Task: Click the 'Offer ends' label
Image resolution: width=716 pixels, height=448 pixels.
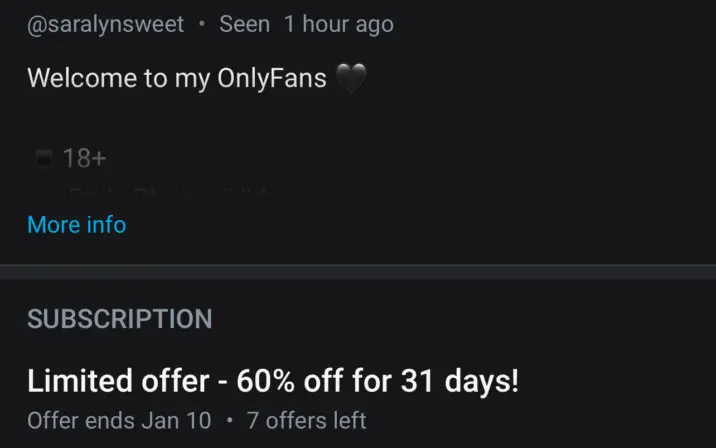Action: click(x=81, y=420)
